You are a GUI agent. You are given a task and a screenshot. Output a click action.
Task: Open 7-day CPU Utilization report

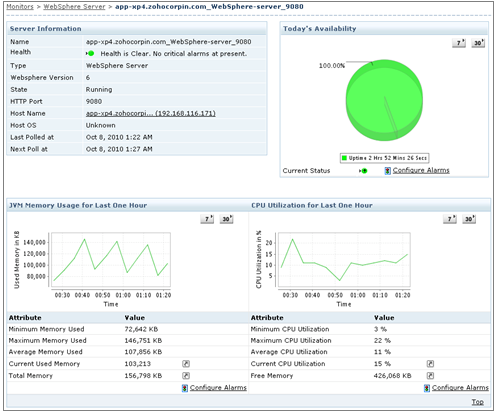coord(450,219)
